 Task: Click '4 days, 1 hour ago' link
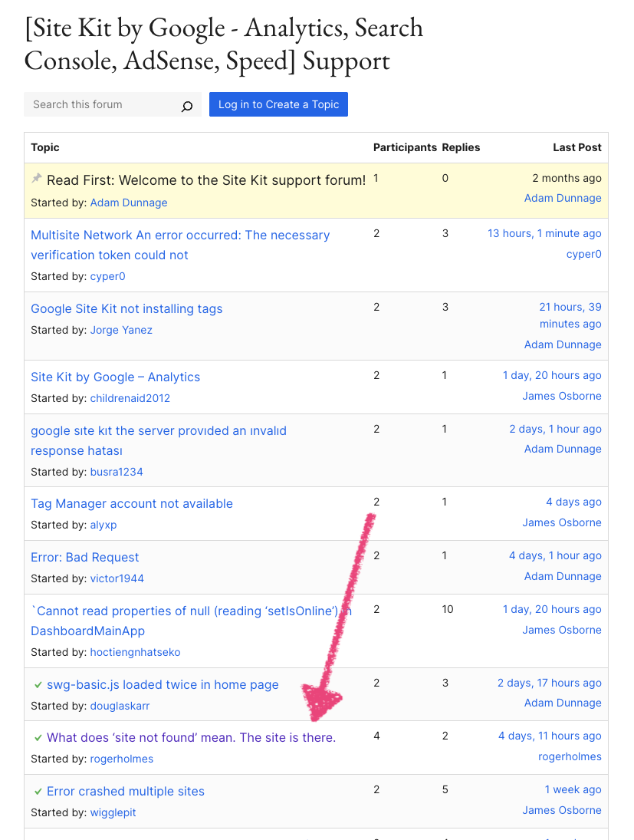(555, 556)
